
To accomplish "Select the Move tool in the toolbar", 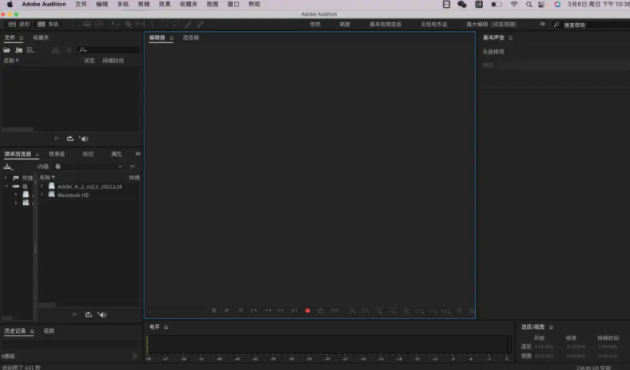I will 116,25.
